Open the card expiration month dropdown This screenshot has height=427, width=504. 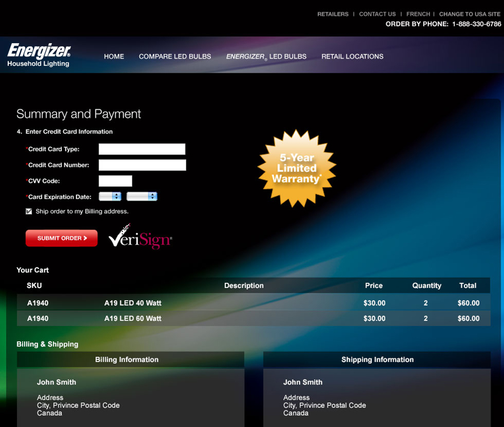click(x=110, y=197)
